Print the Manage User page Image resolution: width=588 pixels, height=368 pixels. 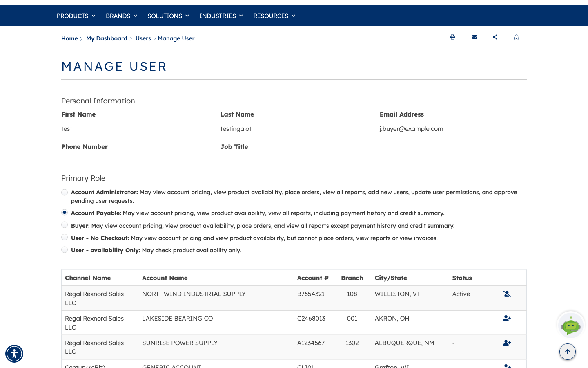pos(452,37)
